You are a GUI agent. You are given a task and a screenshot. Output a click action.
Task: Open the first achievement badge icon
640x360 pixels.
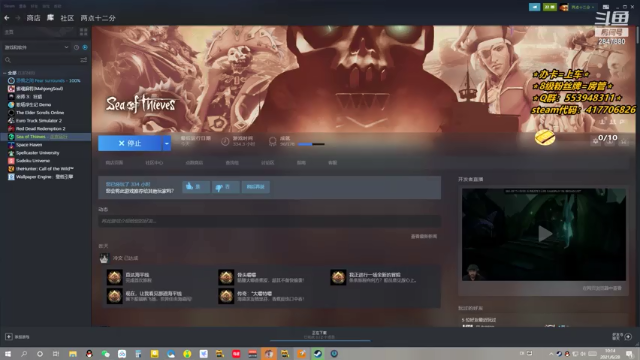point(115,277)
